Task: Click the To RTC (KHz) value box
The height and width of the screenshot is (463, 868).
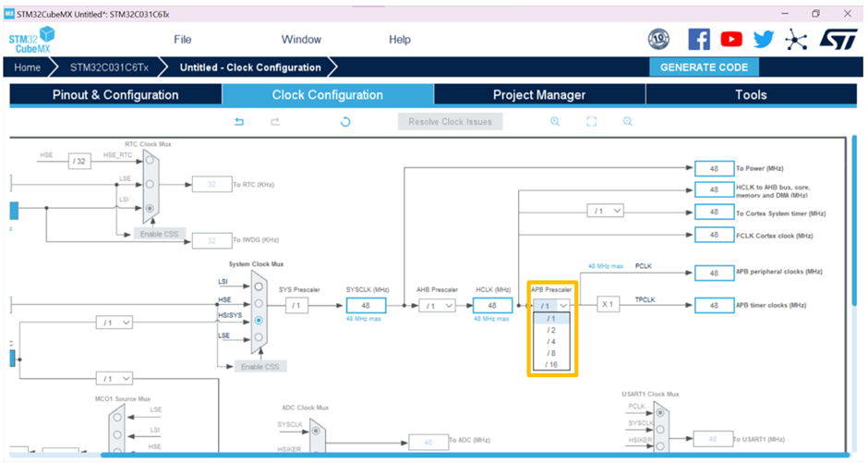Action: [211, 185]
